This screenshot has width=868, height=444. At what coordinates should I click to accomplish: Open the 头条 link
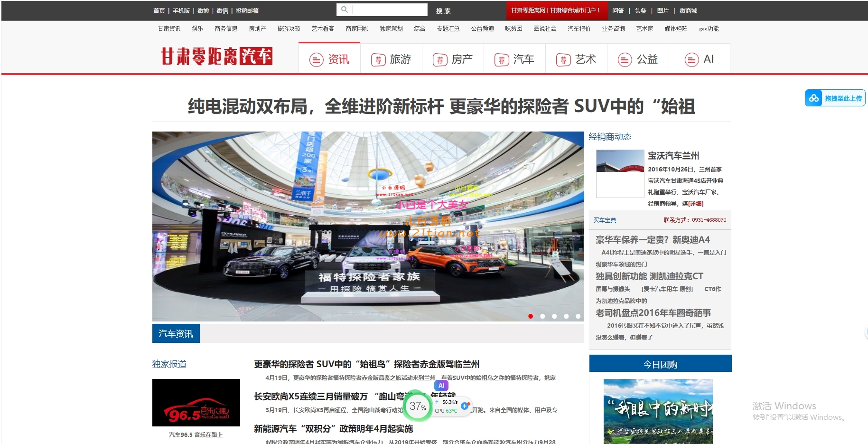[x=640, y=10]
